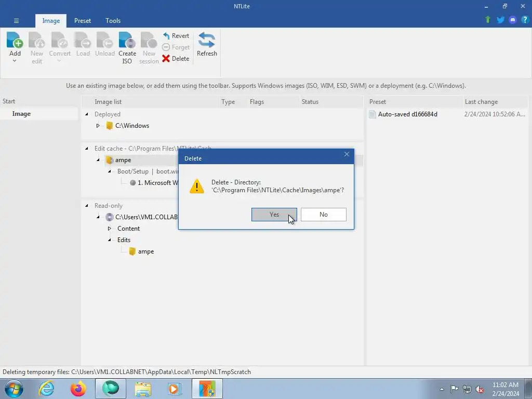Collapse the C:\Users\VM1.COLLAB node
This screenshot has width=532, height=399.
click(x=98, y=217)
